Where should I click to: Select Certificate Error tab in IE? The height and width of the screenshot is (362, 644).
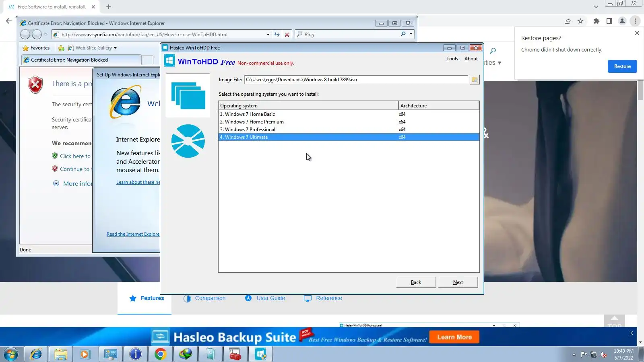point(81,60)
